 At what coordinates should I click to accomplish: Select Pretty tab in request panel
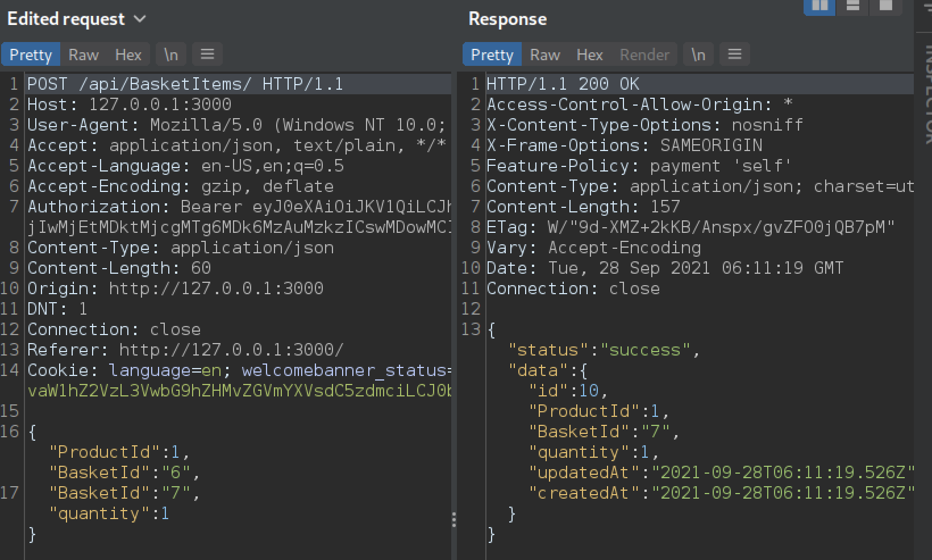click(x=31, y=55)
